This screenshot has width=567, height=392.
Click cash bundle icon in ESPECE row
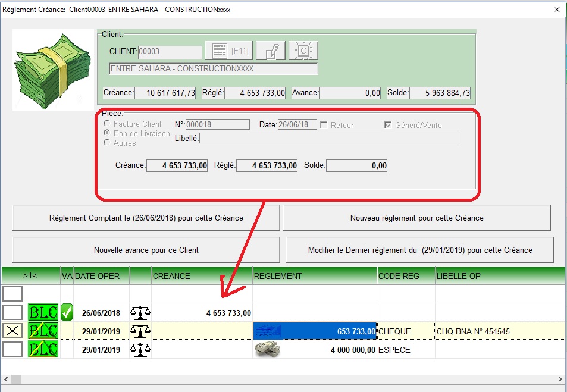pos(267,349)
